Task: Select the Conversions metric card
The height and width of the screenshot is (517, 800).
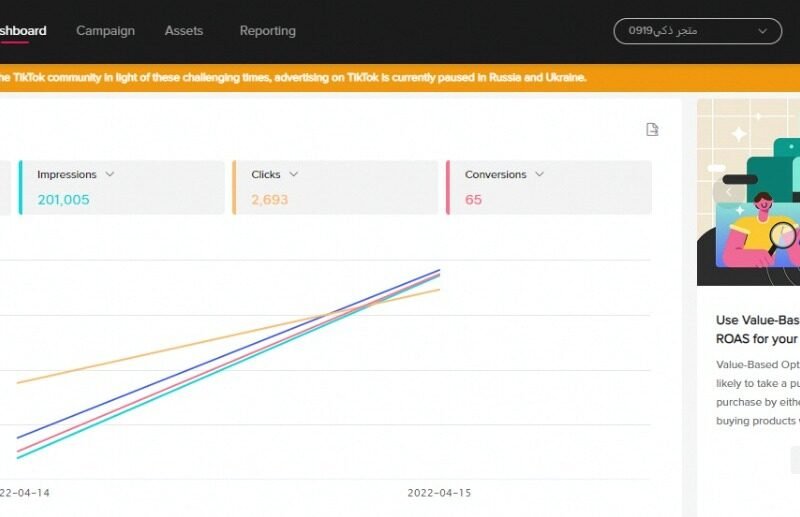Action: click(x=549, y=187)
